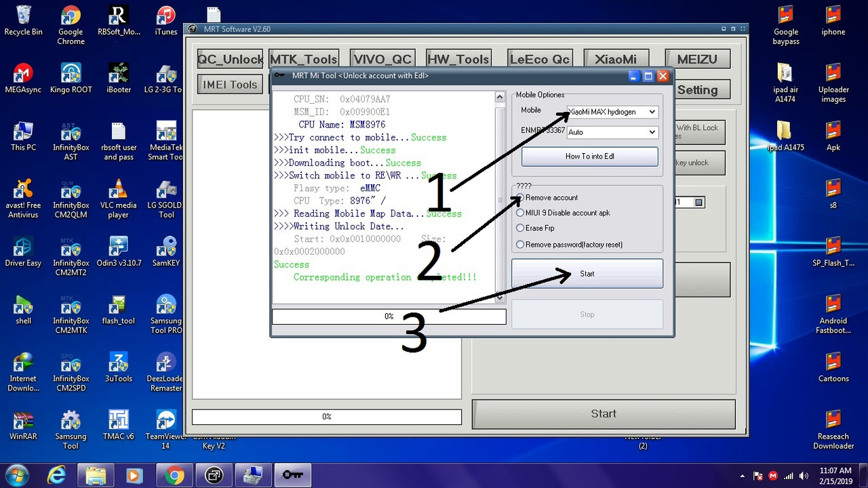Open File Explorer from the taskbar

coord(96,475)
